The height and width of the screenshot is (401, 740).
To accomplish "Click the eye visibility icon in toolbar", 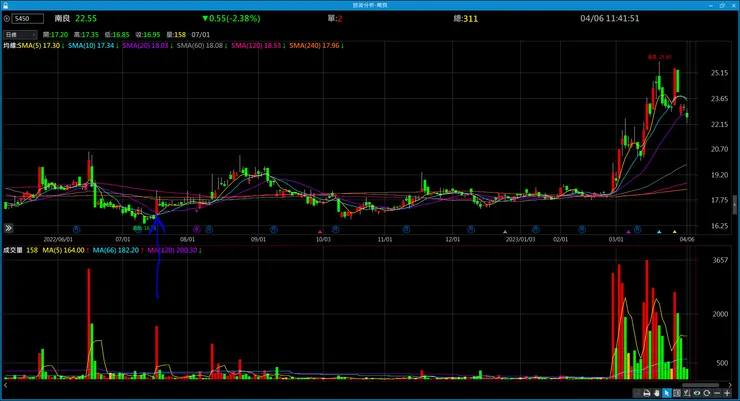I will click(x=697, y=393).
